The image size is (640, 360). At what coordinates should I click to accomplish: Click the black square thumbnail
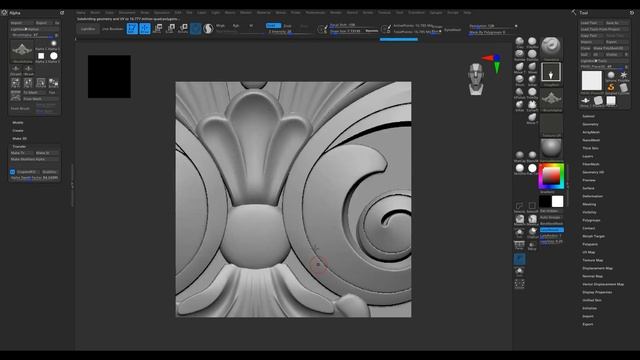coord(109,77)
